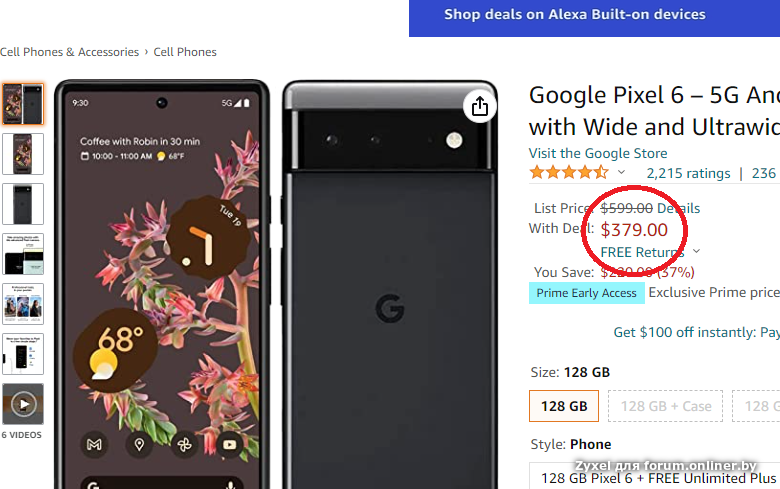Viewport: 780px width, 489px height.
Task: Open the fourth camera features thumbnail
Action: [x=23, y=254]
